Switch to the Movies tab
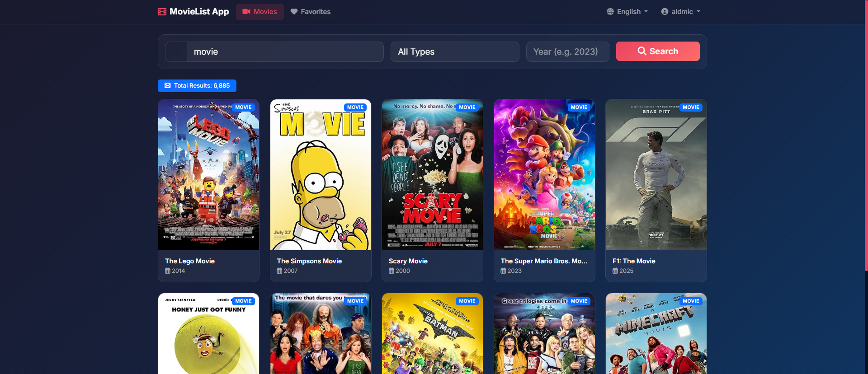The width and height of the screenshot is (868, 374). coord(260,12)
